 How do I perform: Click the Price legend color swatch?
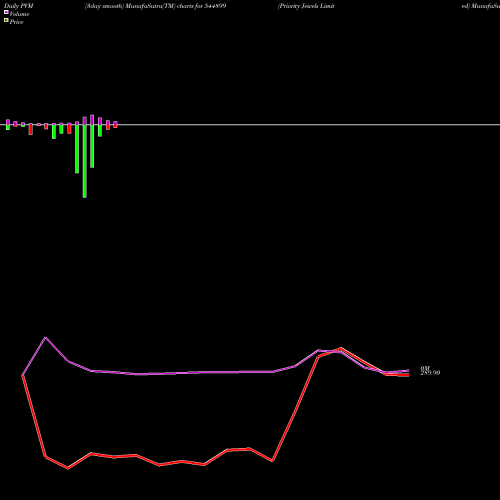(6, 20)
